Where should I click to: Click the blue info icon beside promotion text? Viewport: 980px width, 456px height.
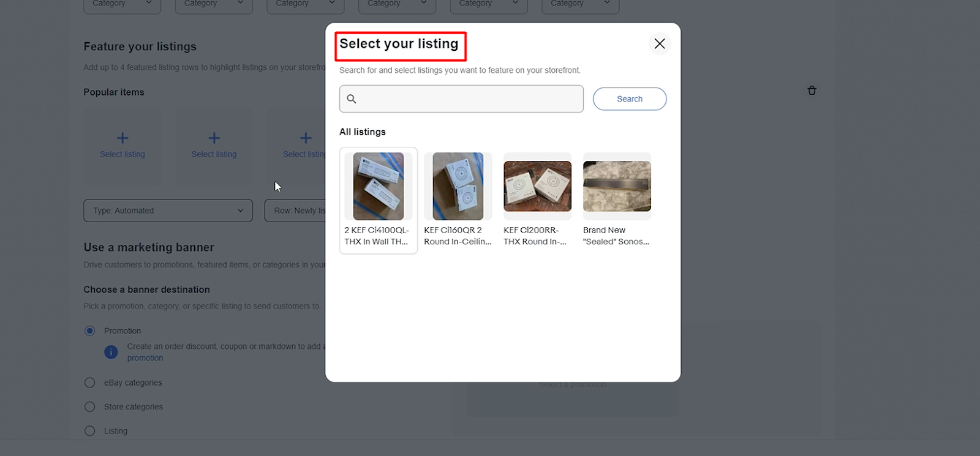(111, 352)
